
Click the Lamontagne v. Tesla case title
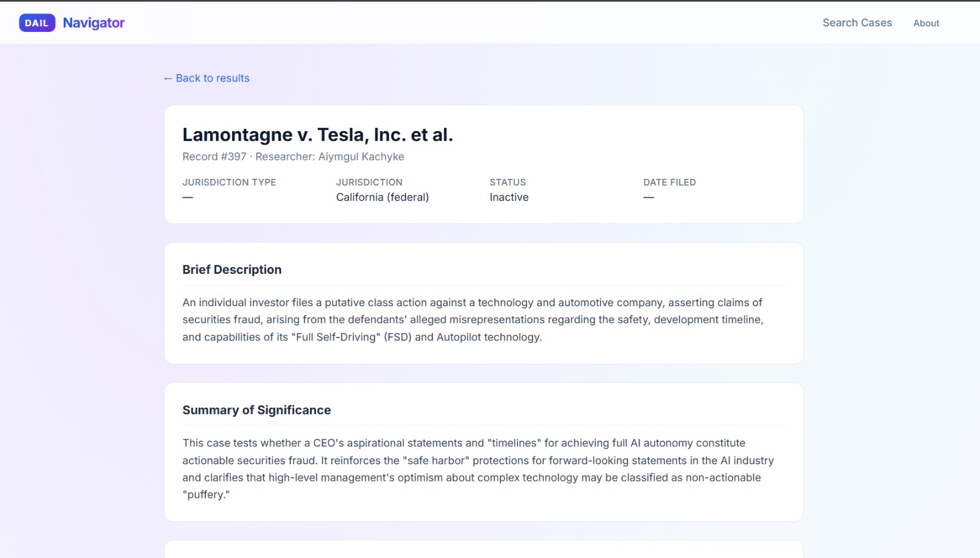[317, 135]
